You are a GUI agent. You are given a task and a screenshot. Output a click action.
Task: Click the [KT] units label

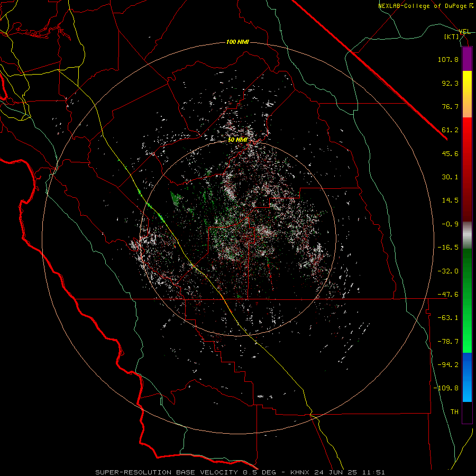(452, 36)
